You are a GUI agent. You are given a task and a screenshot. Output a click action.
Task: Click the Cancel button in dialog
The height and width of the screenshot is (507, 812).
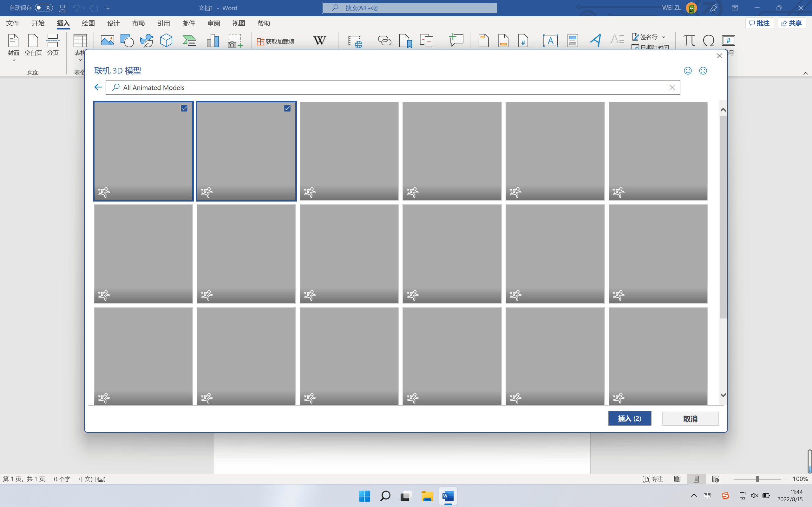pyautogui.click(x=690, y=419)
